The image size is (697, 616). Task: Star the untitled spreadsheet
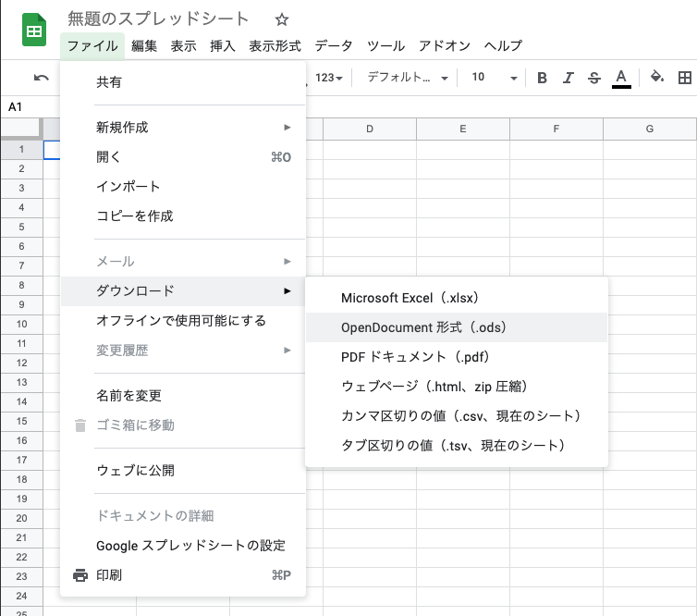click(281, 19)
